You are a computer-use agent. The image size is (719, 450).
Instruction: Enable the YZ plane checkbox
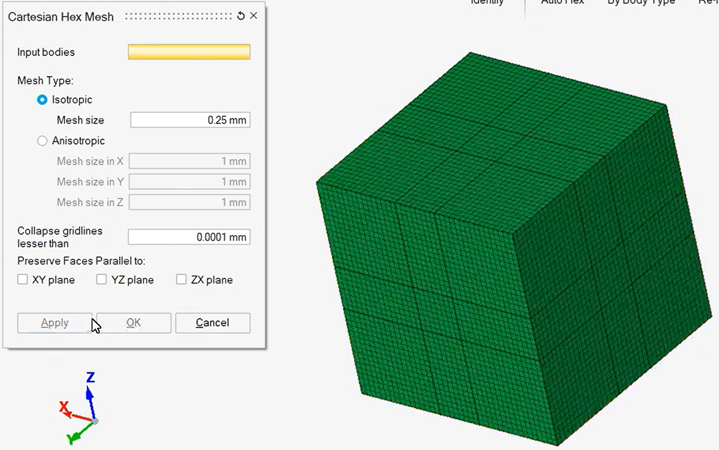click(x=102, y=280)
